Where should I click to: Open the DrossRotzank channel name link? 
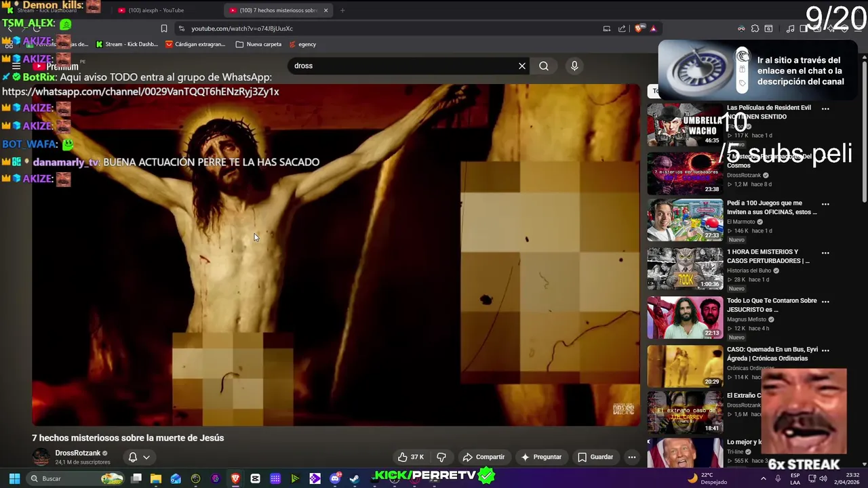click(x=77, y=453)
